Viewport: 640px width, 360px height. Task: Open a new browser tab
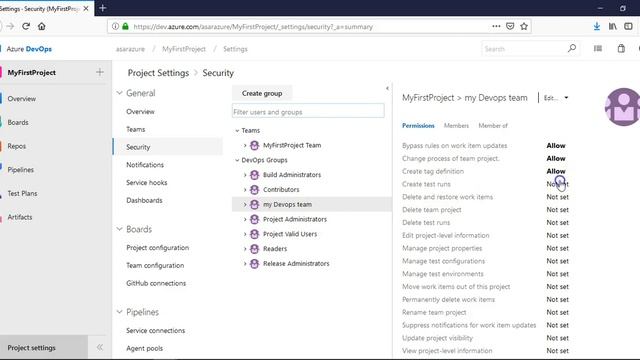102,8
